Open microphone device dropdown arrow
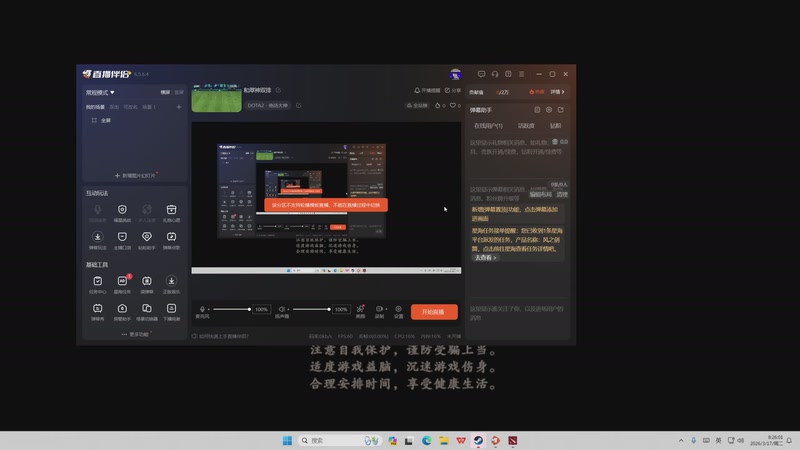 209,309
